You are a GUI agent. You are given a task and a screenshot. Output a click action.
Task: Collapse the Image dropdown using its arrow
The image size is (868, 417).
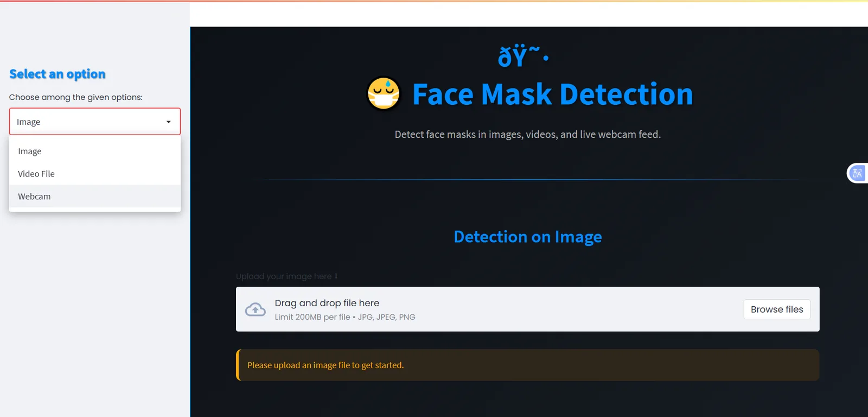coord(169,122)
